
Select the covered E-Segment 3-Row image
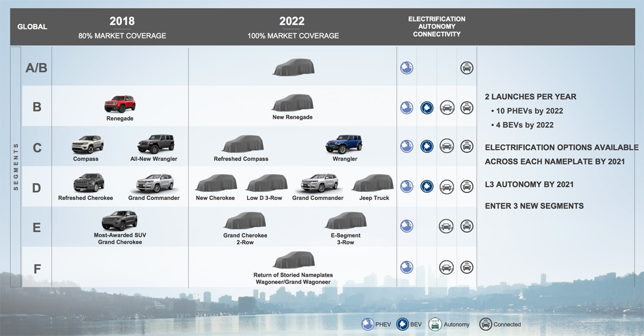(x=346, y=221)
